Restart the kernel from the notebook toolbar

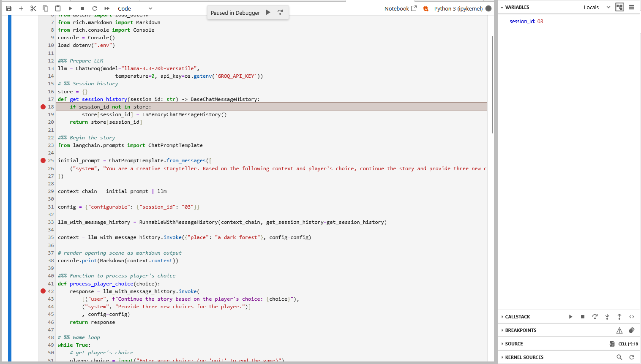point(95,8)
